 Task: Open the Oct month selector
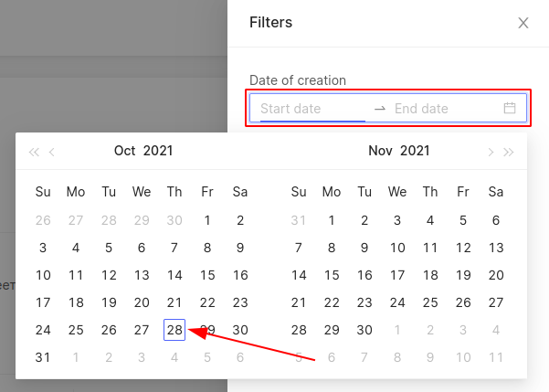124,151
